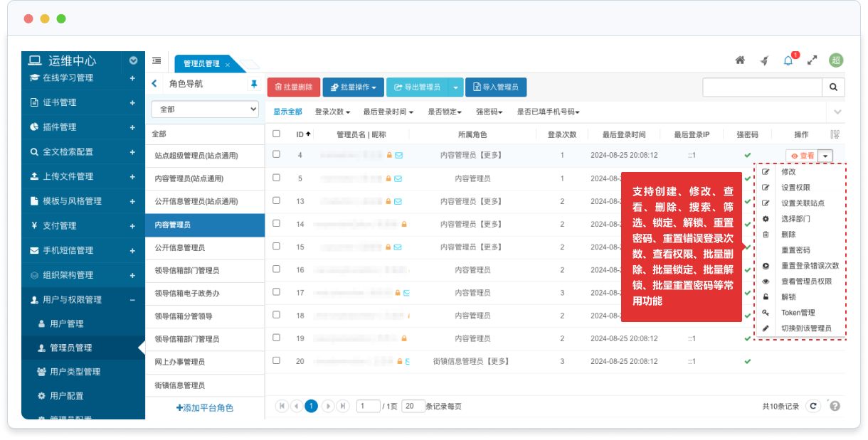Open the help question mark icon

(835, 406)
